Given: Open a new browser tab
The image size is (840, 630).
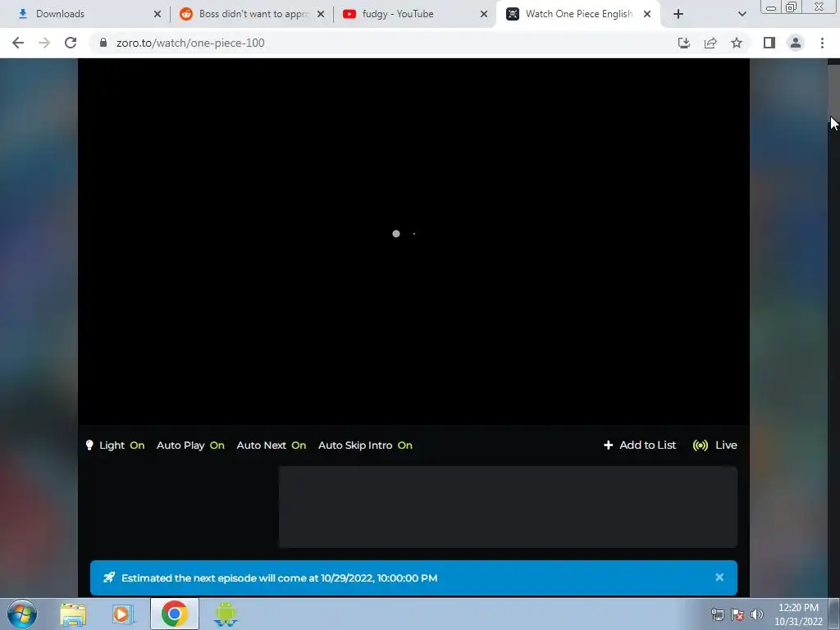Looking at the screenshot, I should point(678,14).
